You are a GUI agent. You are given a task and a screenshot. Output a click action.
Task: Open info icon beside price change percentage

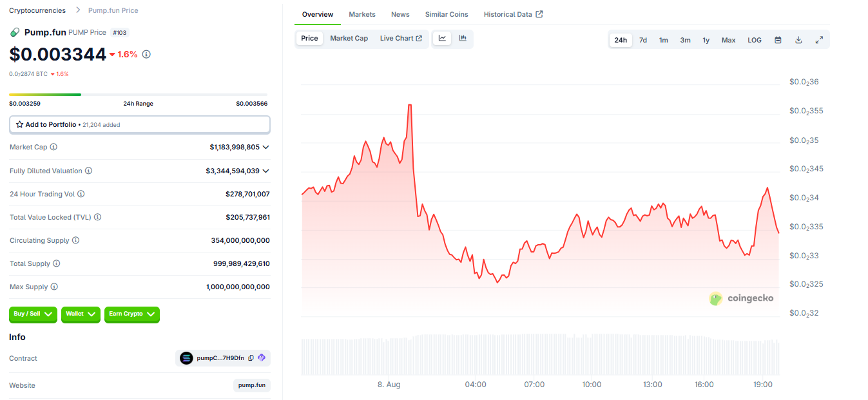[x=146, y=54]
